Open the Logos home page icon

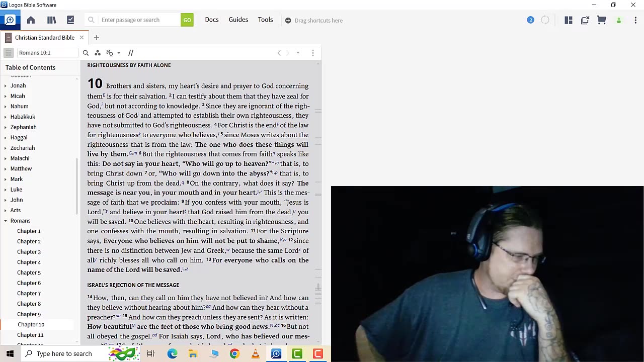tap(31, 20)
